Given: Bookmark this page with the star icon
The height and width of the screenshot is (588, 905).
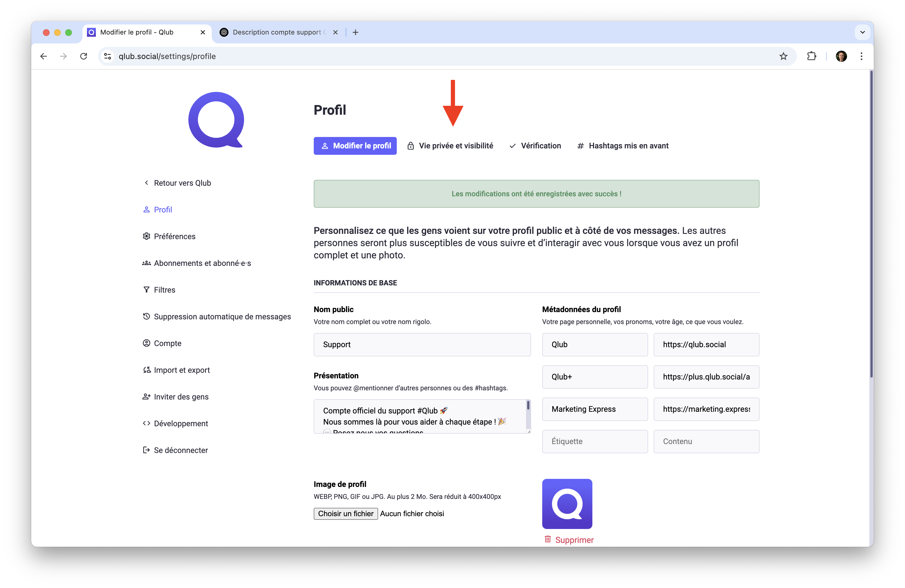Looking at the screenshot, I should click(783, 56).
